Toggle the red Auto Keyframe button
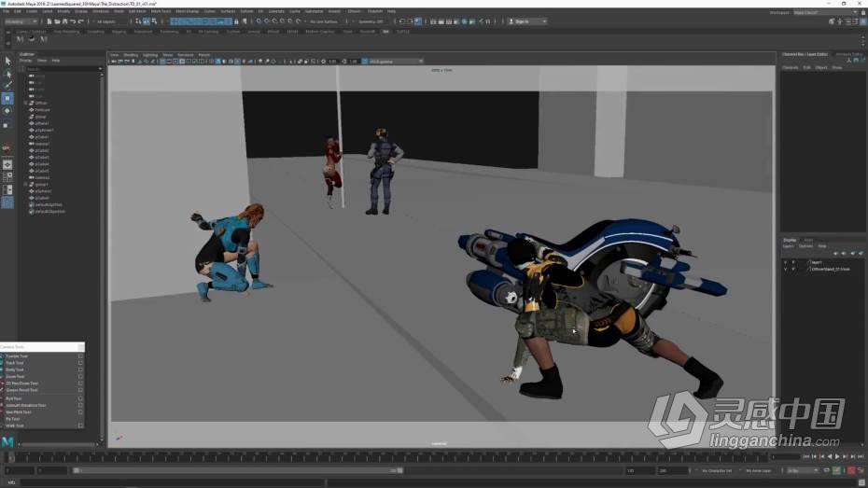 click(x=851, y=470)
